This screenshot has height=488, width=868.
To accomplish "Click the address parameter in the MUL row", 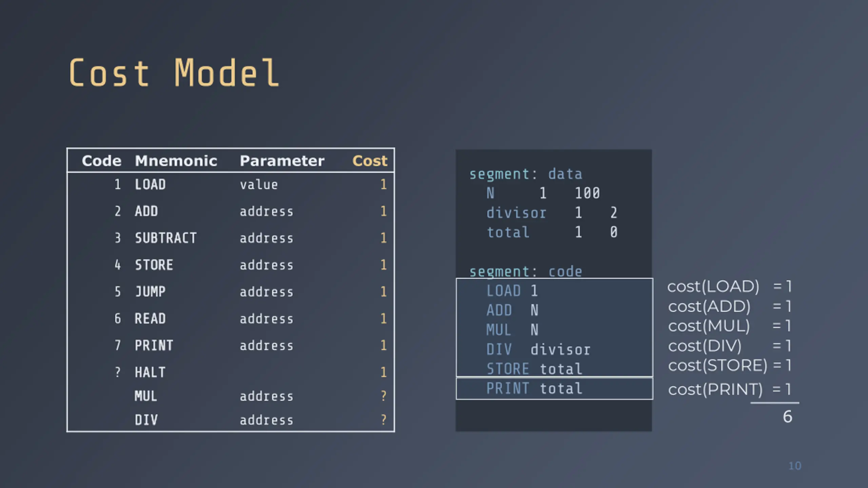I will 267,396.
